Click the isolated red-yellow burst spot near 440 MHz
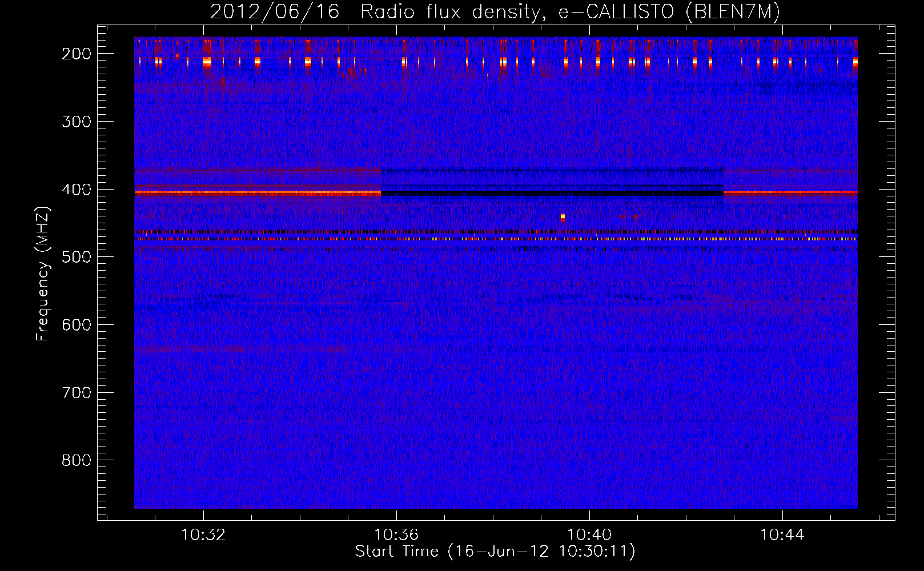 563,217
